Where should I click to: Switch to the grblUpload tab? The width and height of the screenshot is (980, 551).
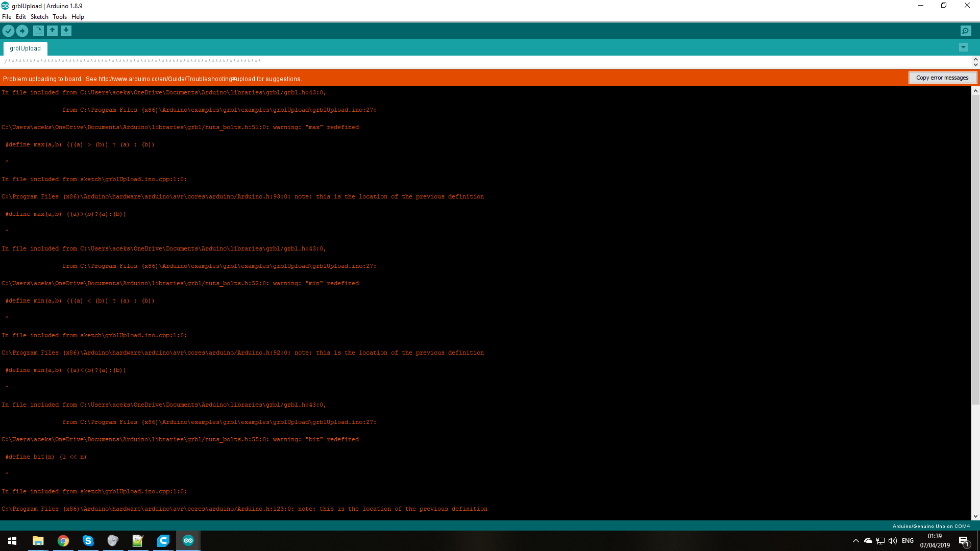[25, 48]
